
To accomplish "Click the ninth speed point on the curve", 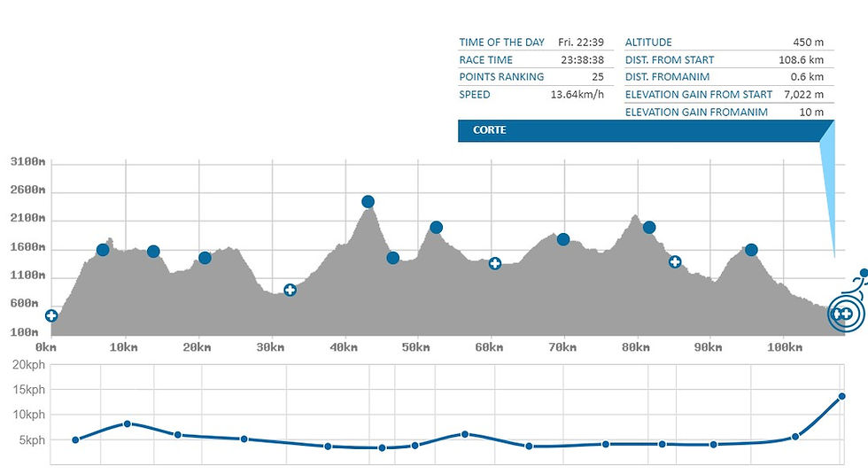I will tap(530, 446).
